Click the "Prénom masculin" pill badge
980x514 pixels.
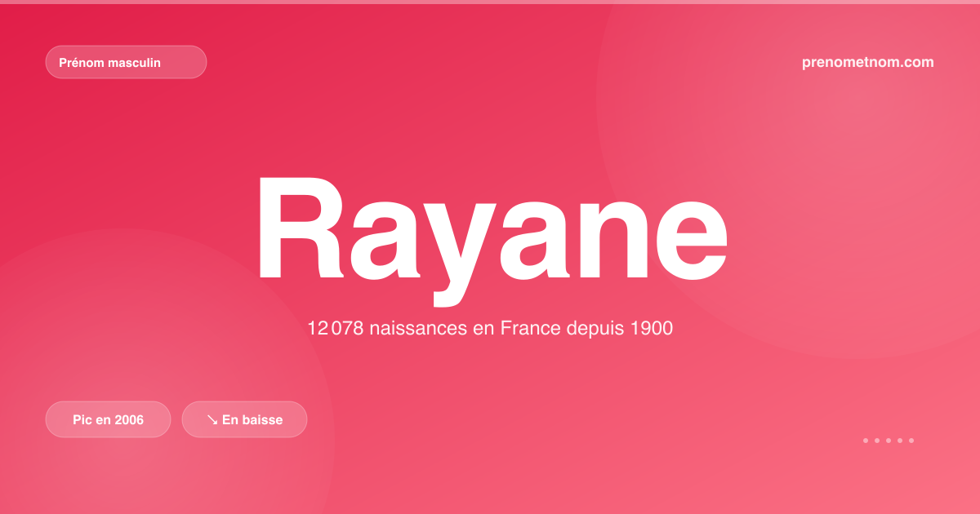click(x=126, y=62)
